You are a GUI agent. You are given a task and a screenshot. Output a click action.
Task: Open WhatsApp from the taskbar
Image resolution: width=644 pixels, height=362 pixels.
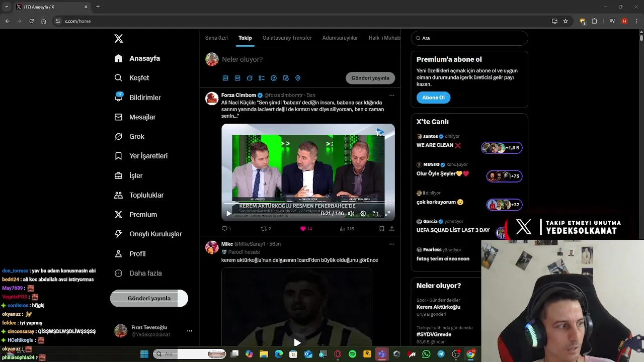427,354
